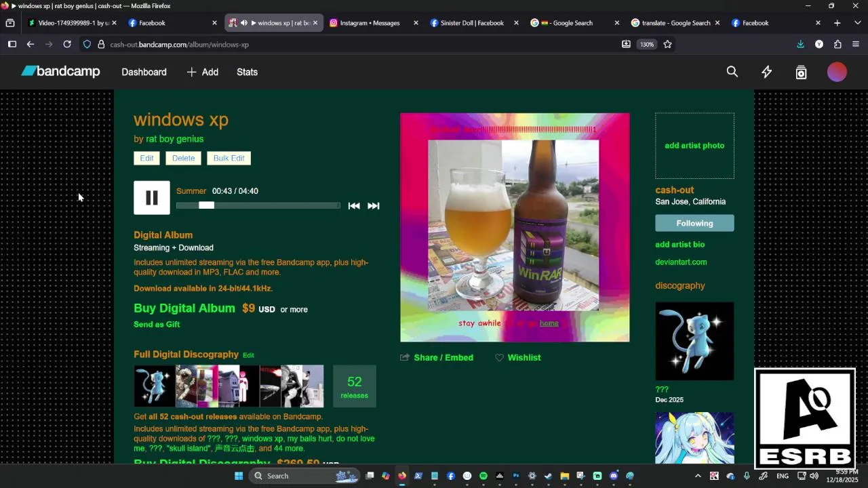
Task: Open Spotify from taskbar
Action: pos(484,476)
